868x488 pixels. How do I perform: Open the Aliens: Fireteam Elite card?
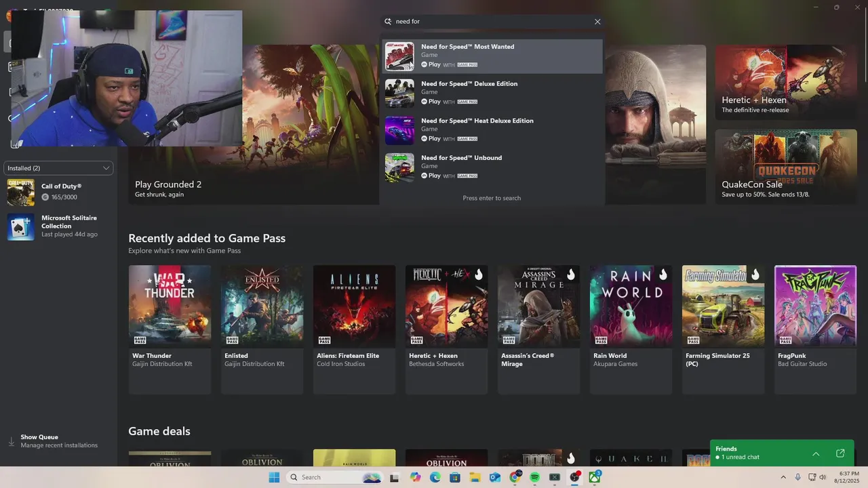pyautogui.click(x=354, y=329)
